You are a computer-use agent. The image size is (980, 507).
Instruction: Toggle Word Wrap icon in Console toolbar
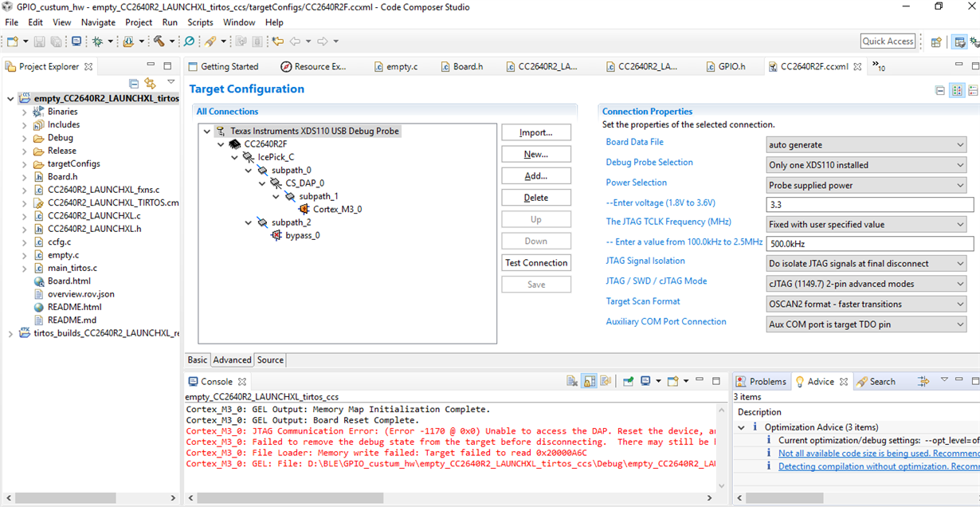pos(606,382)
